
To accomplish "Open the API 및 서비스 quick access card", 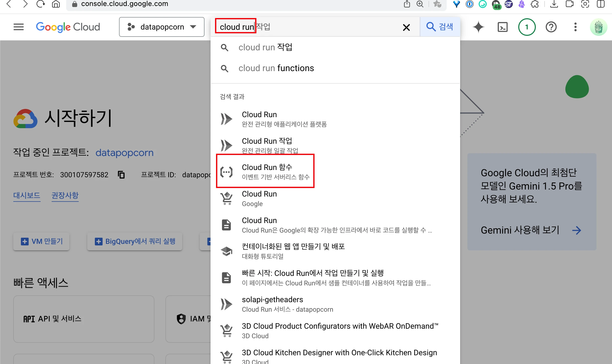I will 84,319.
